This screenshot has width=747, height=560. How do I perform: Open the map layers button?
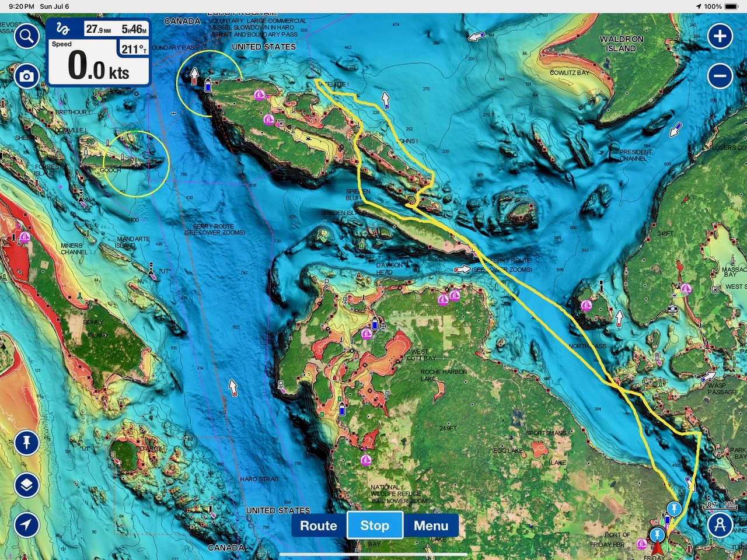coord(26,485)
